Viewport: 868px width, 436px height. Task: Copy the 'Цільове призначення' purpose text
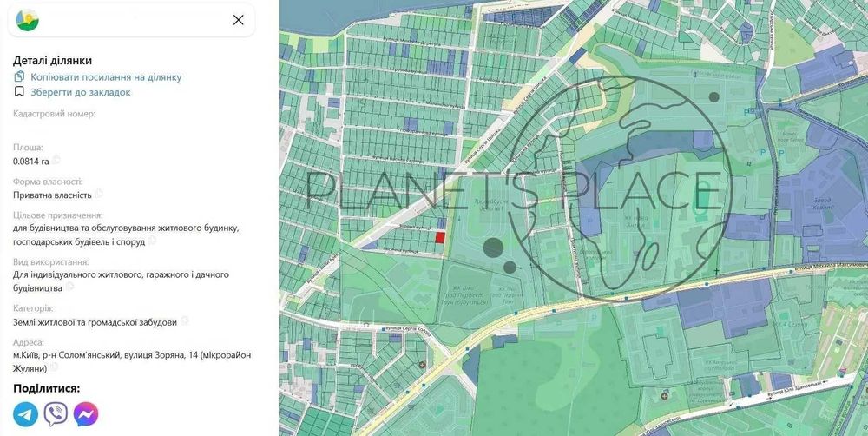click(152, 241)
